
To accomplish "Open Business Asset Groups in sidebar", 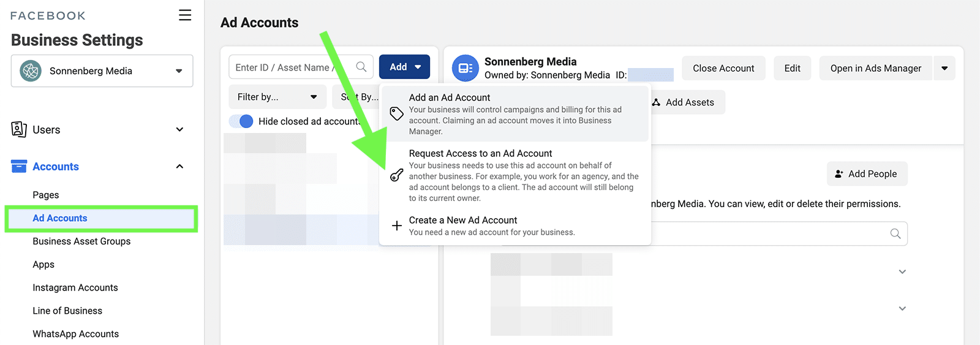I will click(x=81, y=241).
